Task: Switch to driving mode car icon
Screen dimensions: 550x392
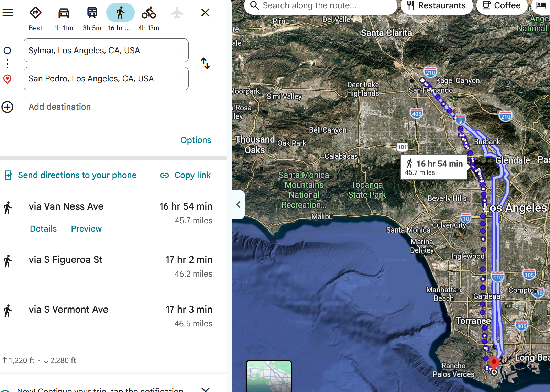Action: point(64,13)
